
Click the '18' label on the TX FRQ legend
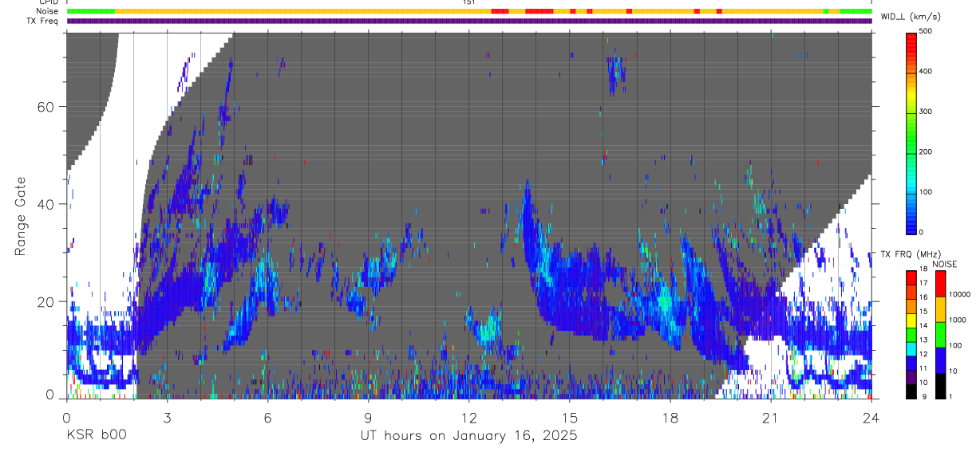(x=923, y=269)
